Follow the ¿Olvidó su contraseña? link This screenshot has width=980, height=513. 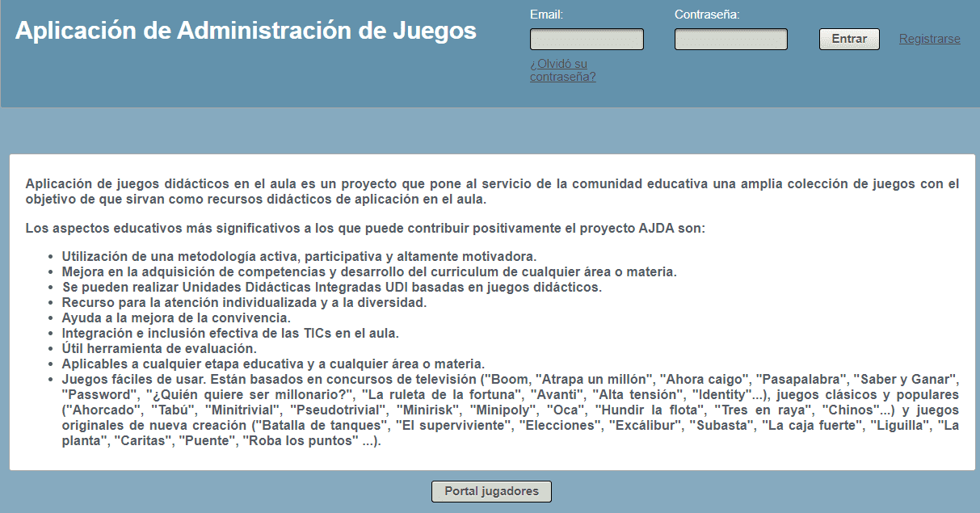click(x=562, y=70)
